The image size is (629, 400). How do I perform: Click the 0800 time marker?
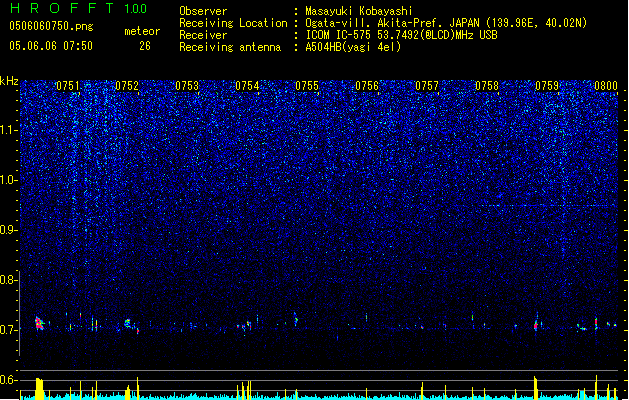pyautogui.click(x=606, y=86)
